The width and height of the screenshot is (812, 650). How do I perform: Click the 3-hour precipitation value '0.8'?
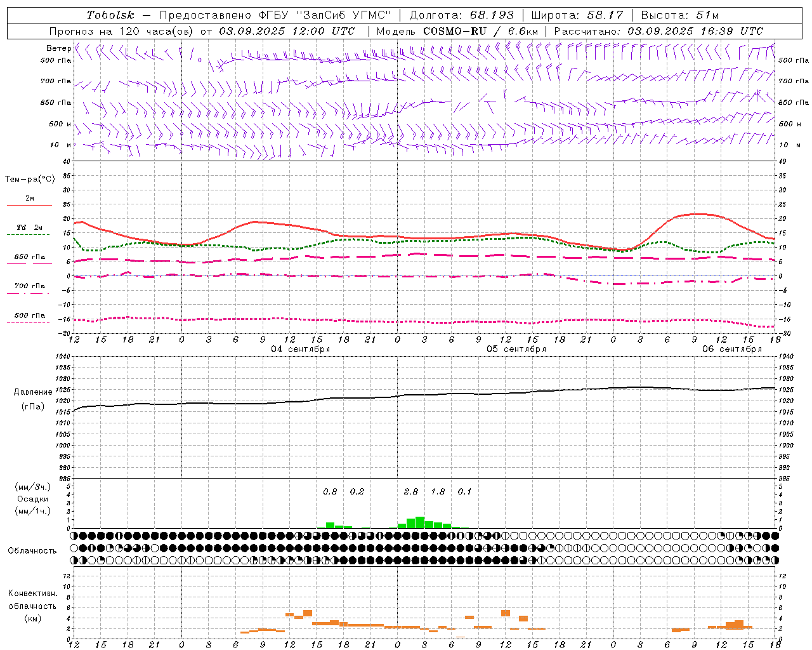click(x=330, y=492)
